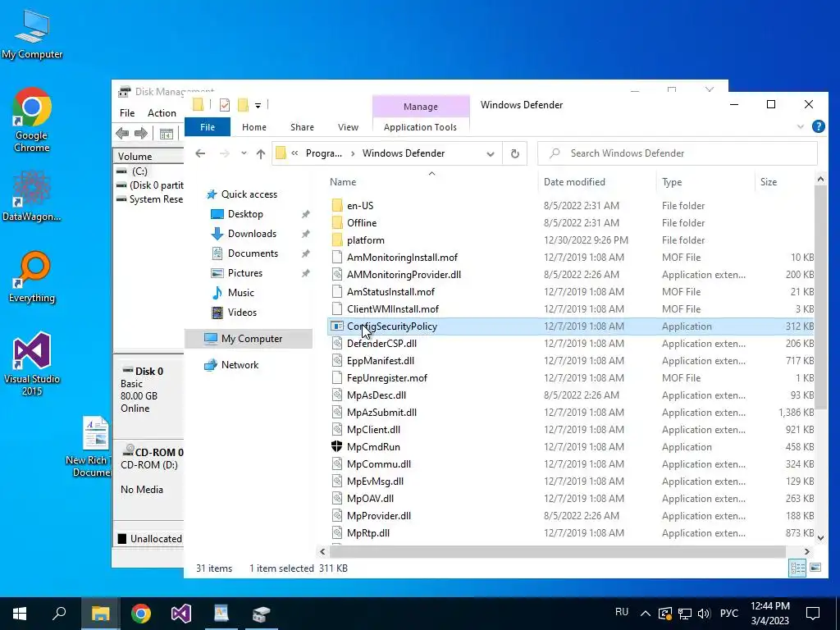Open Disk Management File menu
The width and height of the screenshot is (840, 630).
click(127, 113)
